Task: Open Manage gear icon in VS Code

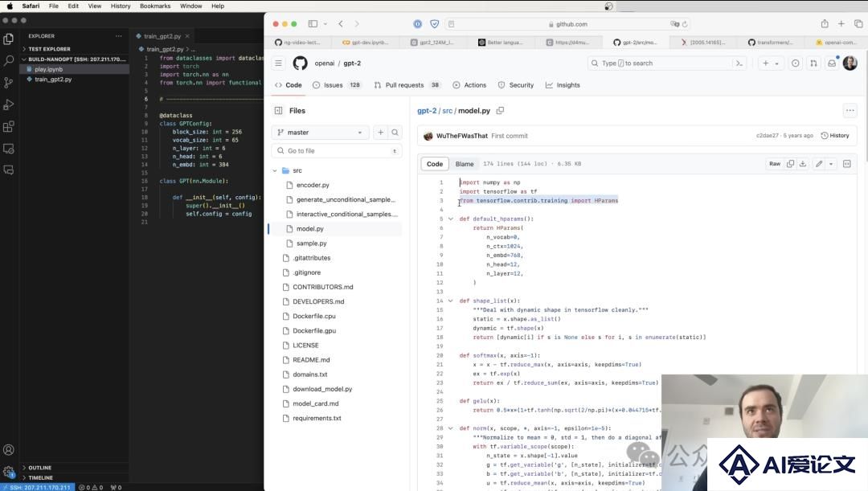Action: 8,473
